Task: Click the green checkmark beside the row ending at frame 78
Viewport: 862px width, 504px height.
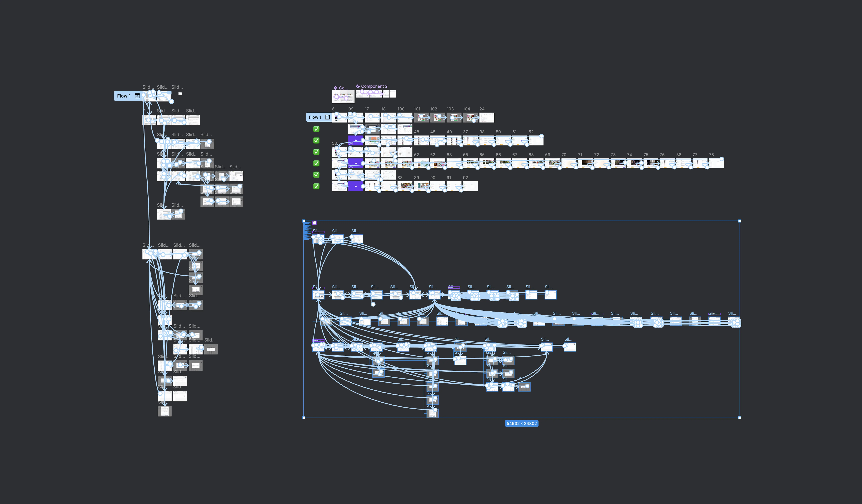Action: point(316,163)
